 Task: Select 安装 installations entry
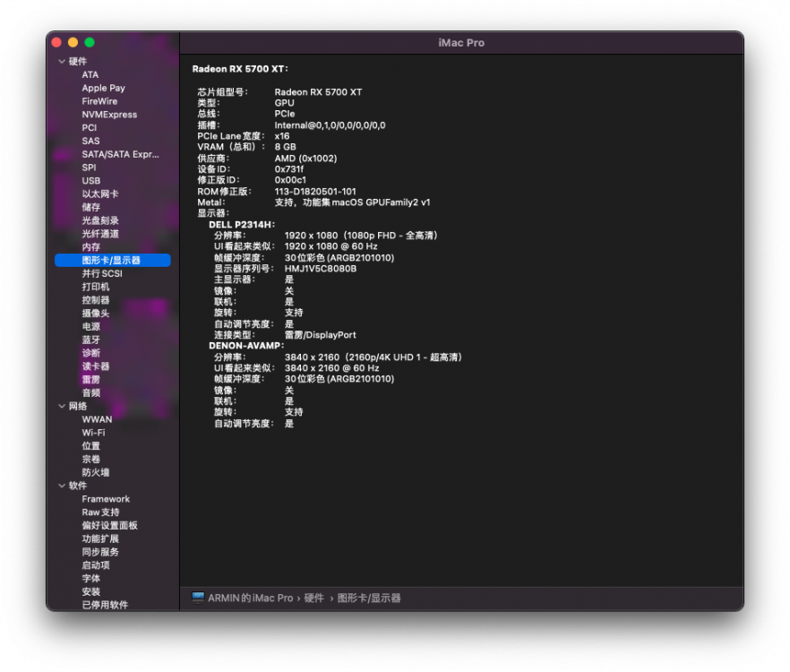91,592
